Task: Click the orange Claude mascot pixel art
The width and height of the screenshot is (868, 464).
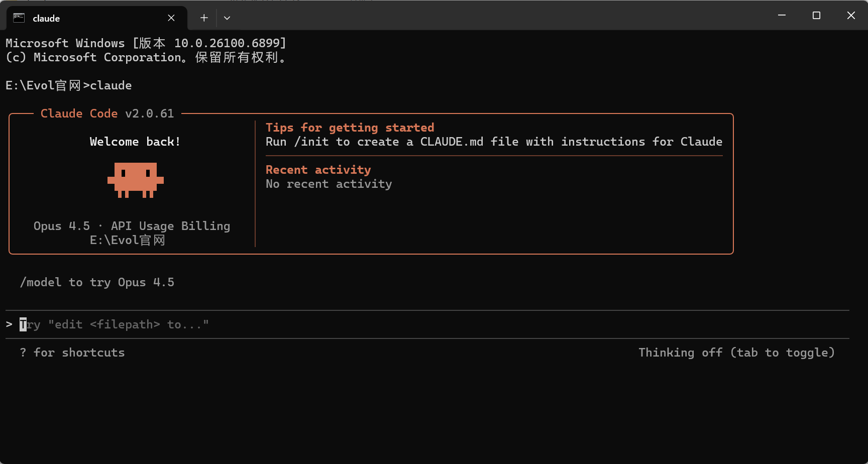Action: [135, 180]
